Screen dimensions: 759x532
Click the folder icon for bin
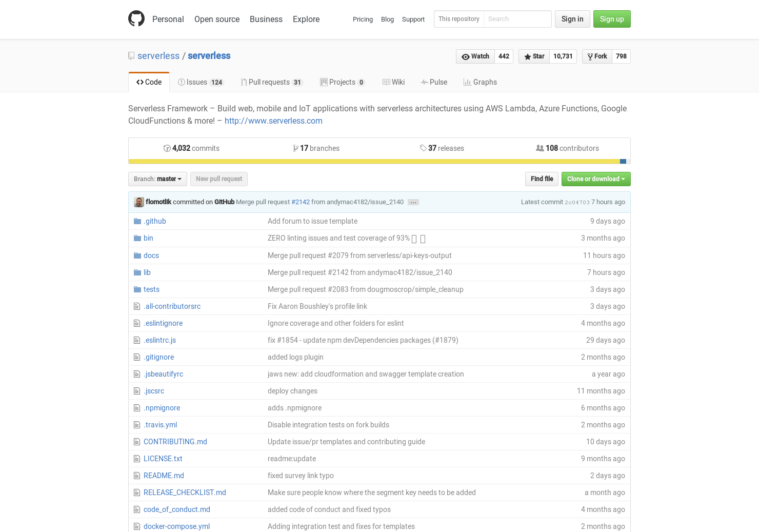pos(137,238)
